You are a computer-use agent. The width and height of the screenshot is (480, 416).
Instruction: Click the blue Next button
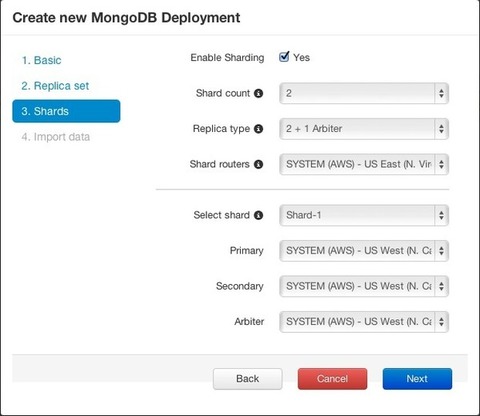[x=417, y=379]
